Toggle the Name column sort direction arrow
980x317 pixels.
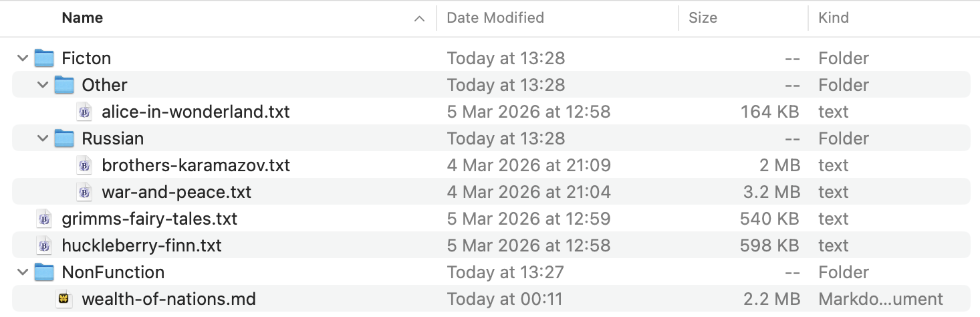(420, 19)
